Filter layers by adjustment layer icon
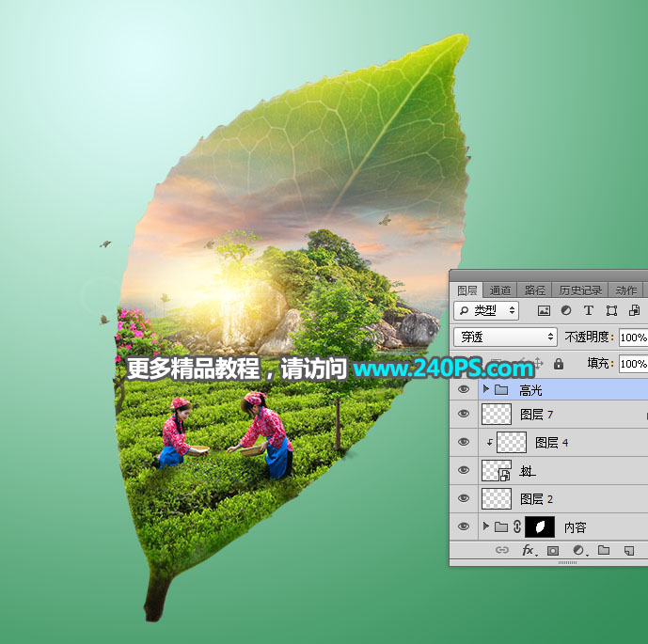The image size is (648, 644). tap(566, 310)
